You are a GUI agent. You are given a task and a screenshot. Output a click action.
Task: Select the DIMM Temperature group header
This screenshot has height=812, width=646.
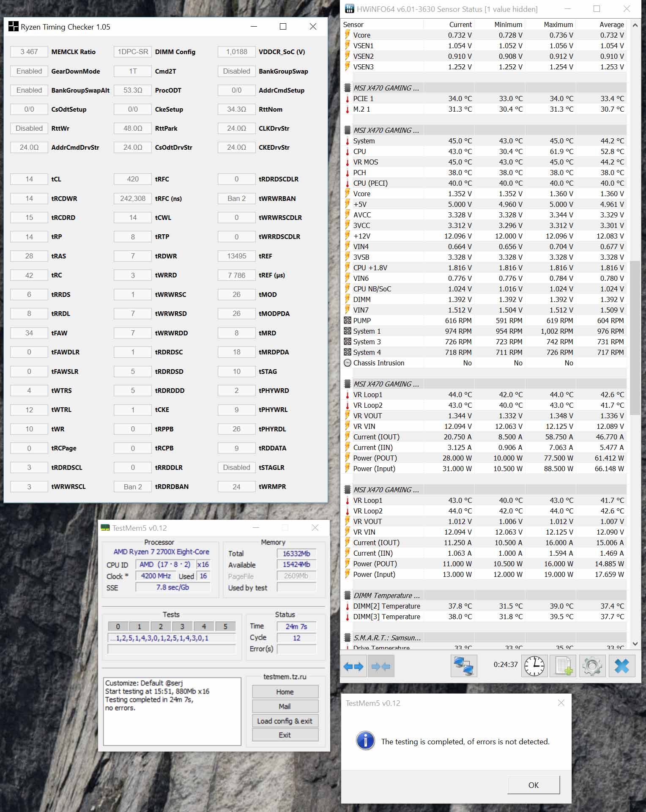click(484, 595)
